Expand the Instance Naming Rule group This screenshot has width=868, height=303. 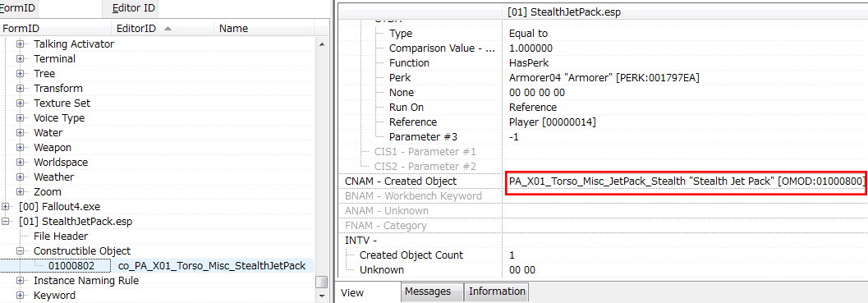[21, 281]
